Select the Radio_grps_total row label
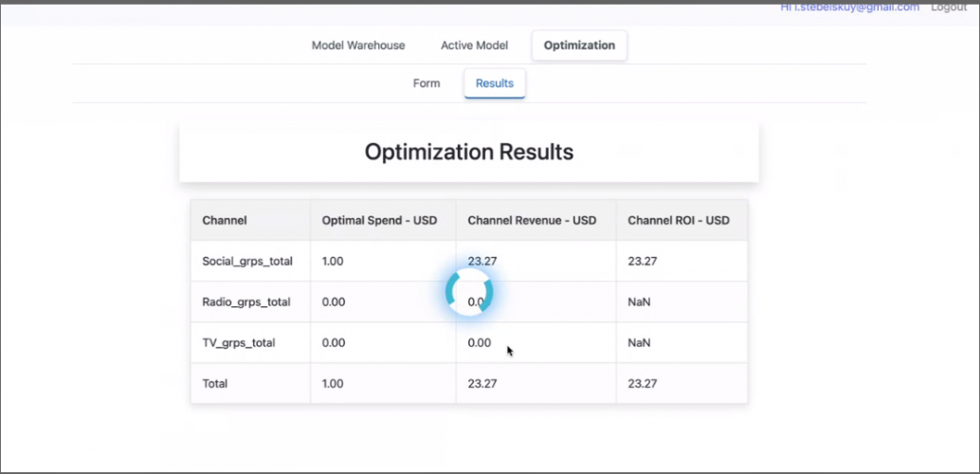Viewport: 980px width, 474px height. tap(246, 302)
